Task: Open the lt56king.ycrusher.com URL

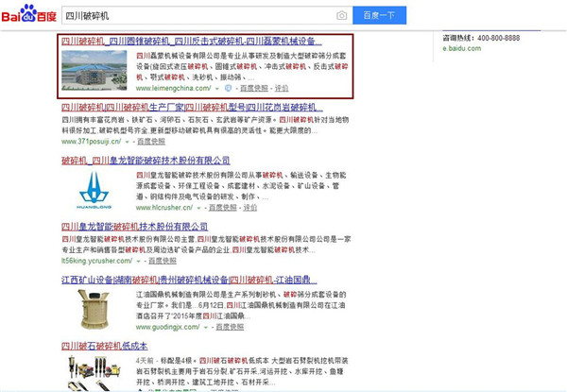Action: tap(97, 261)
